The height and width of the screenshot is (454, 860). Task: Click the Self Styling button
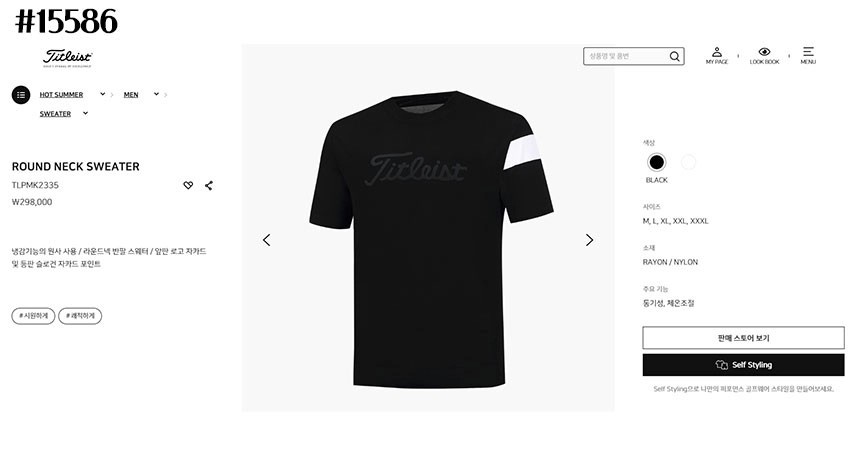click(743, 365)
